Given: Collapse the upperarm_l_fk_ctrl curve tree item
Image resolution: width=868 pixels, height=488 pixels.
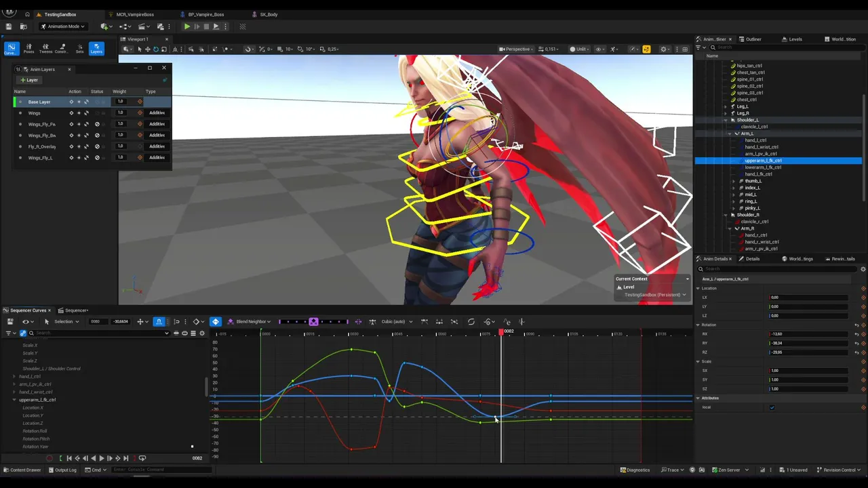Looking at the screenshot, I should pos(14,400).
